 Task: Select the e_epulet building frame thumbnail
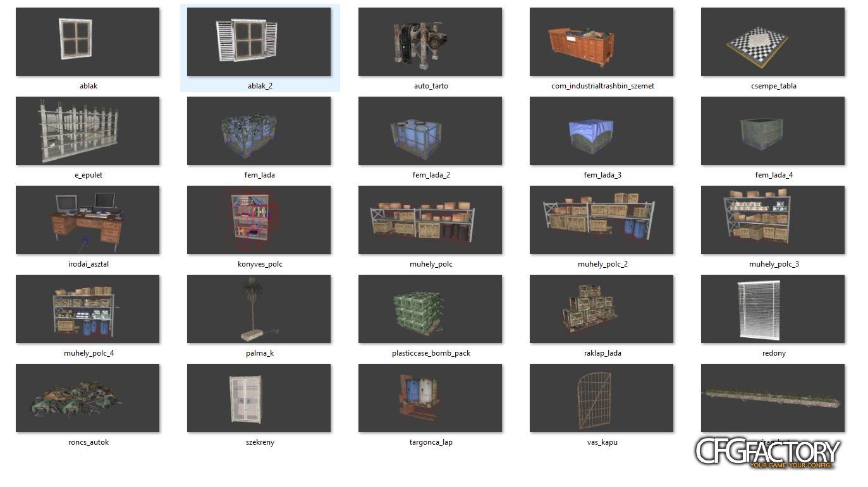click(x=88, y=131)
